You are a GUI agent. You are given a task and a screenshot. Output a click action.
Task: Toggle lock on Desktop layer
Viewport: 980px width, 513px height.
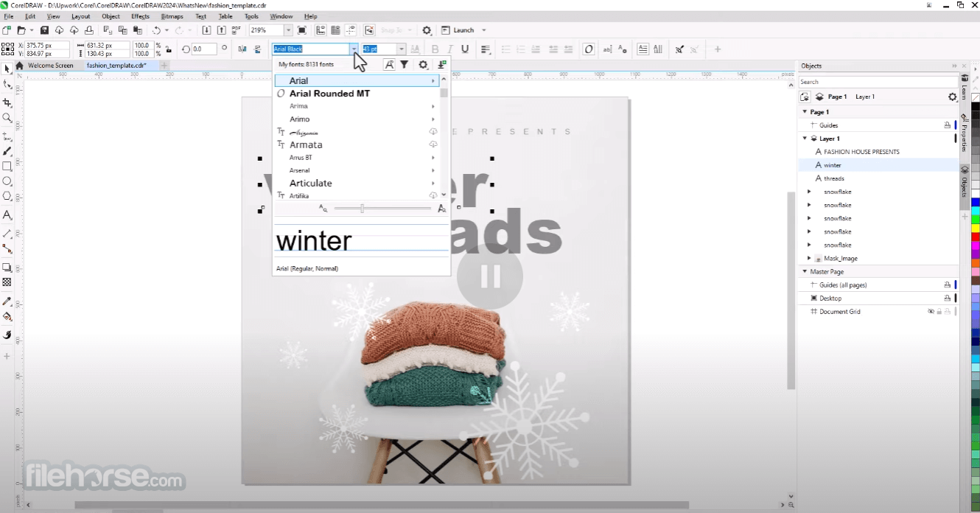(x=948, y=299)
